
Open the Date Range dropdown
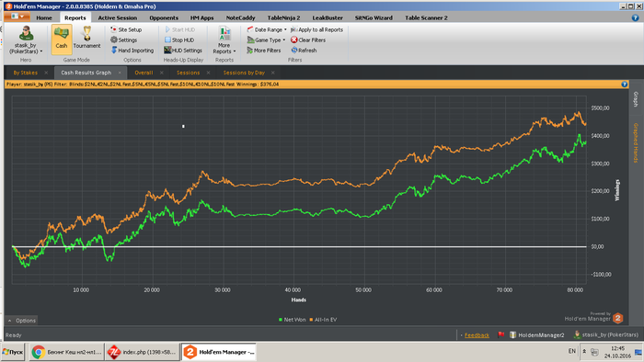(267, 29)
